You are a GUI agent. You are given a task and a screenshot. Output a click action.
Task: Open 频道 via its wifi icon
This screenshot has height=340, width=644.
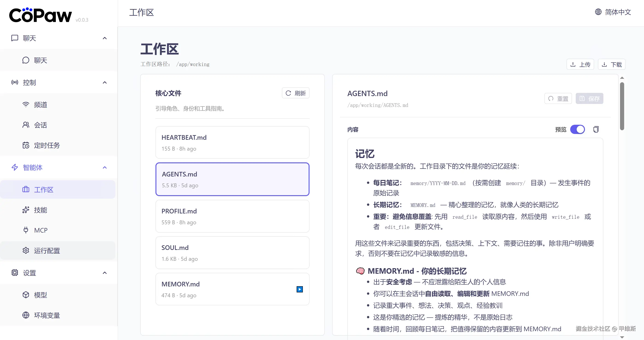26,105
